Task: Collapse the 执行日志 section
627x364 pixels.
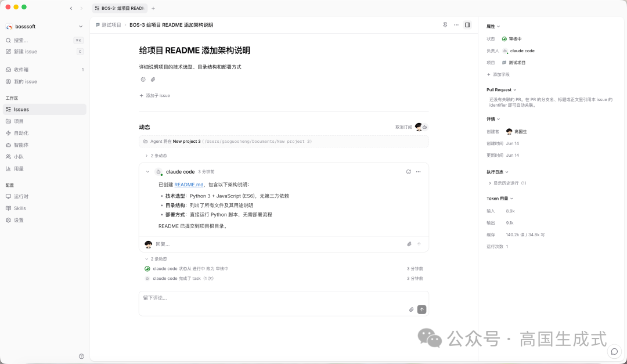Action: (x=498, y=172)
